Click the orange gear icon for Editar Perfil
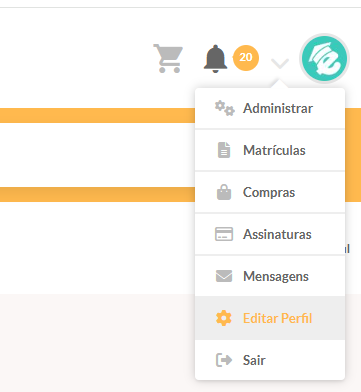This screenshot has width=361, height=392. pos(224,318)
